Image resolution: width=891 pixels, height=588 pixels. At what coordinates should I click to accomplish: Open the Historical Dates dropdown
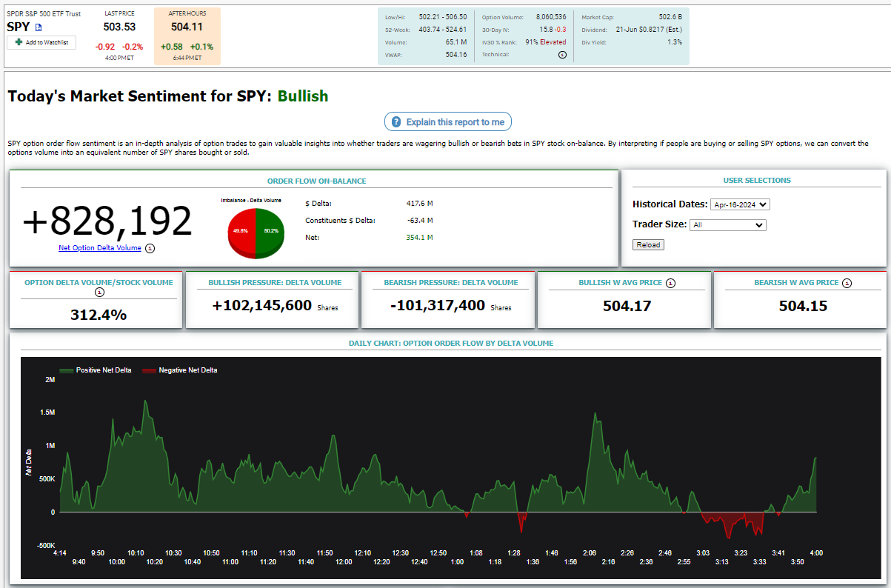pyautogui.click(x=740, y=204)
